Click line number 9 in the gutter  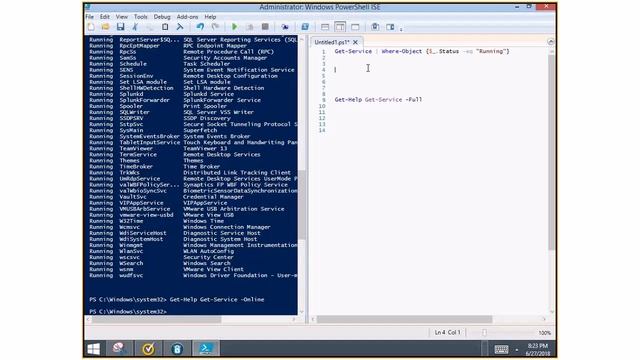point(324,100)
